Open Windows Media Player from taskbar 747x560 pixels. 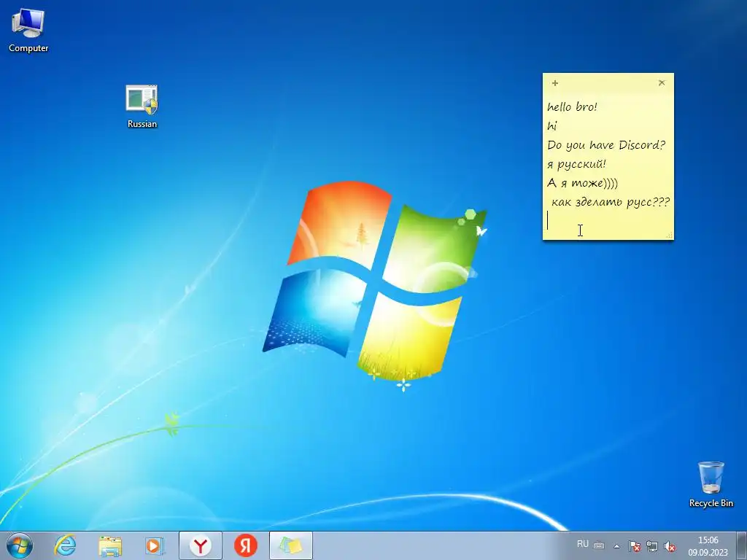coord(155,545)
